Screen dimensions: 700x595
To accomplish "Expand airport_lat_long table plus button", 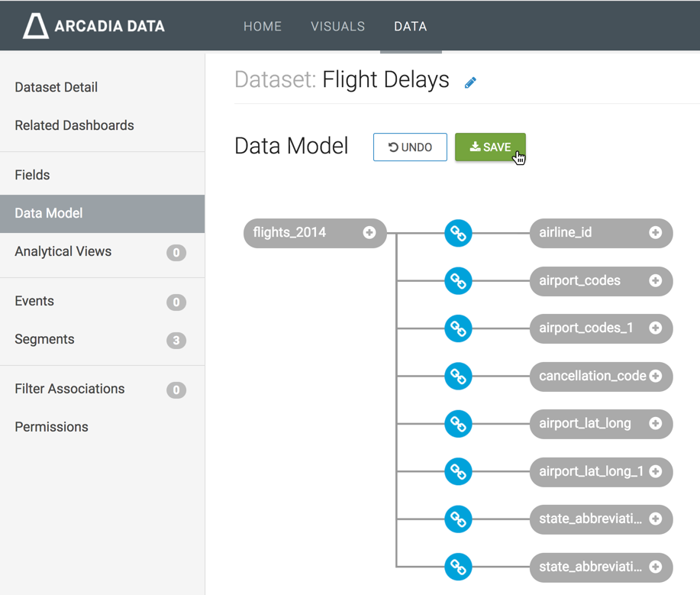I will (x=655, y=424).
